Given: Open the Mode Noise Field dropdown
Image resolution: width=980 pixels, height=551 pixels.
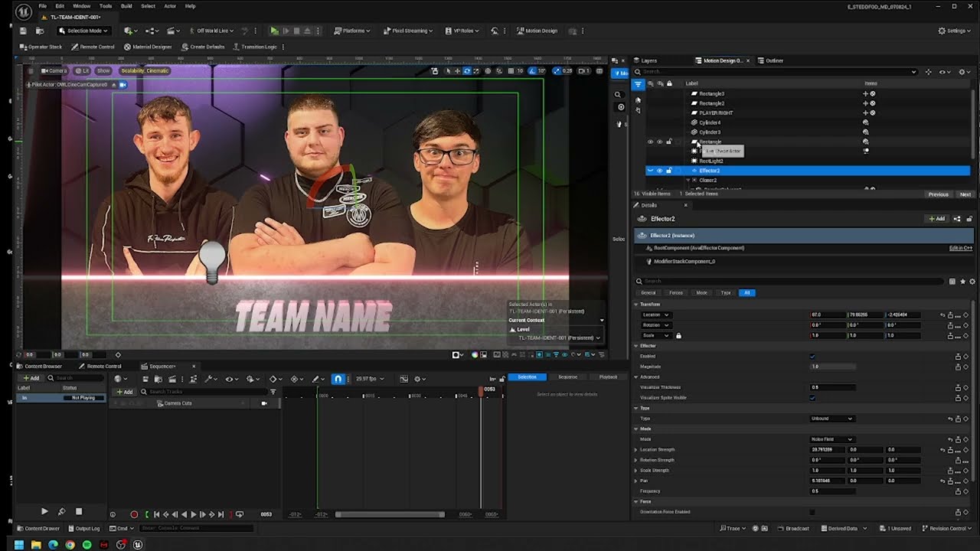Looking at the screenshot, I should 831,439.
